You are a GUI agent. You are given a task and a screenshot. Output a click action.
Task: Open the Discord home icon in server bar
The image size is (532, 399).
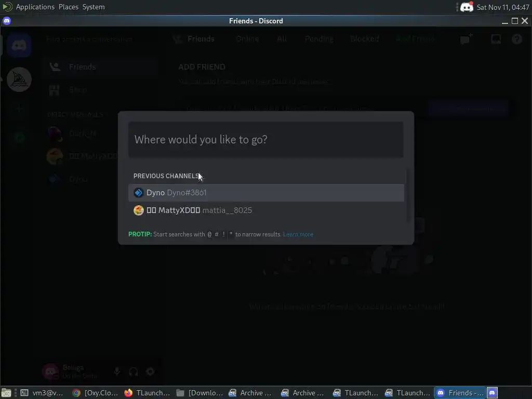point(19,45)
